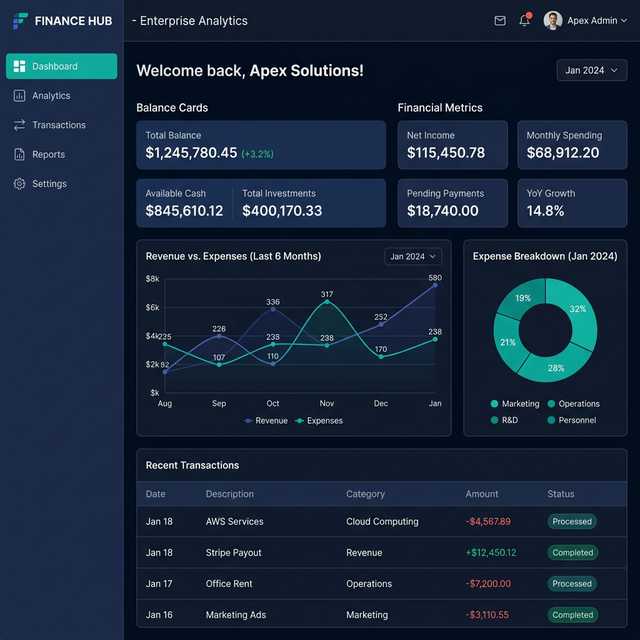Click the -$4,567.89 amount cell
The height and width of the screenshot is (640, 640).
coord(488,521)
